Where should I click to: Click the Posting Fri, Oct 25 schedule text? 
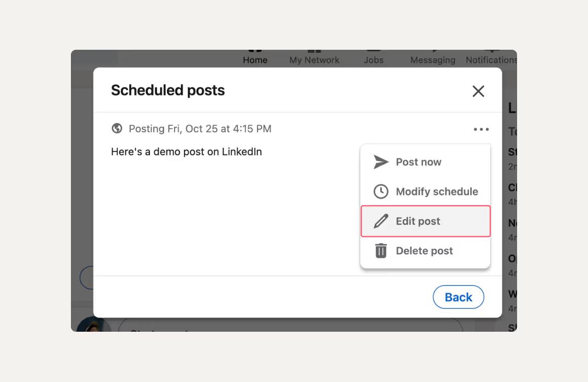tap(200, 129)
